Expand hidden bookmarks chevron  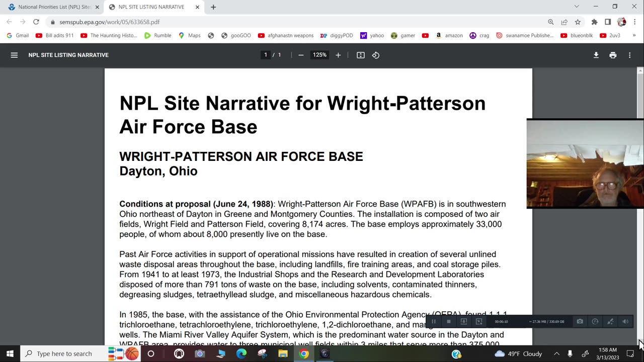634,35
